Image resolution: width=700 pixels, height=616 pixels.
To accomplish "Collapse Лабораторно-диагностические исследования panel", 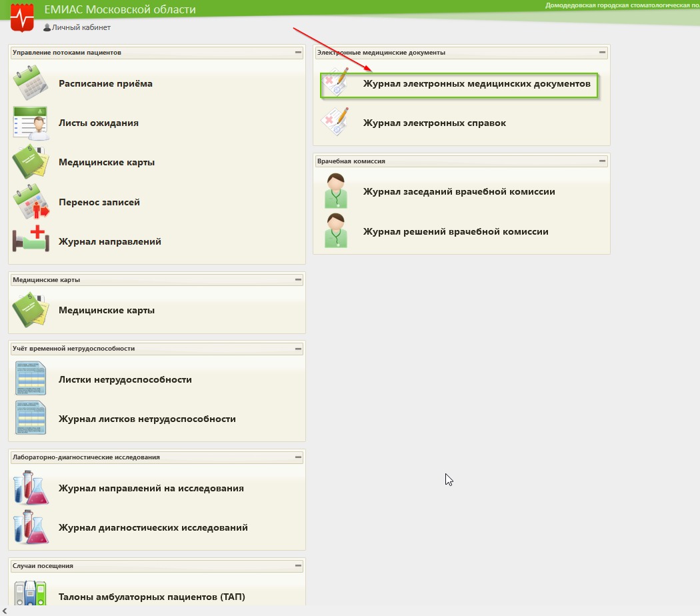I will [298, 457].
